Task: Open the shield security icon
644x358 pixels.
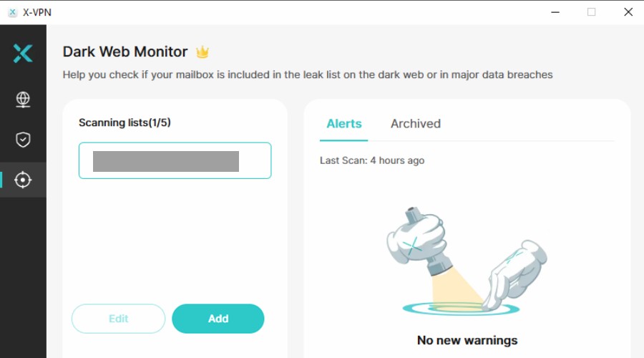Action: pyautogui.click(x=23, y=140)
